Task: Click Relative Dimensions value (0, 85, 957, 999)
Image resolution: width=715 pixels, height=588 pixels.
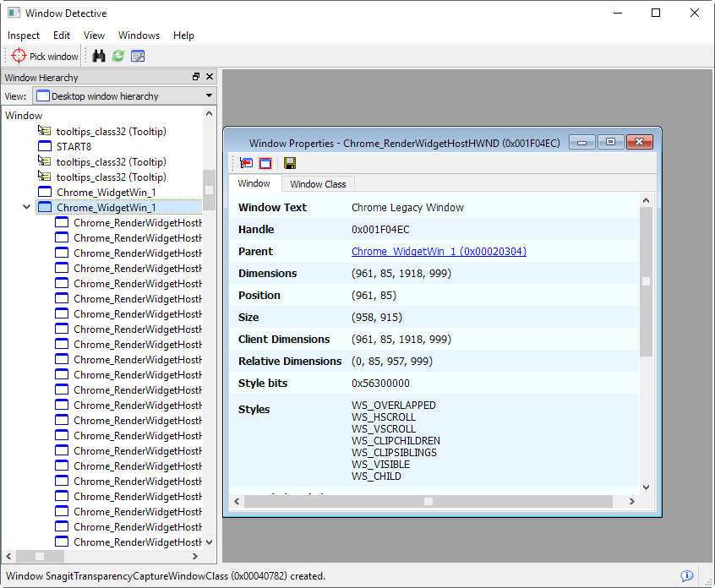Action: pyautogui.click(x=391, y=362)
